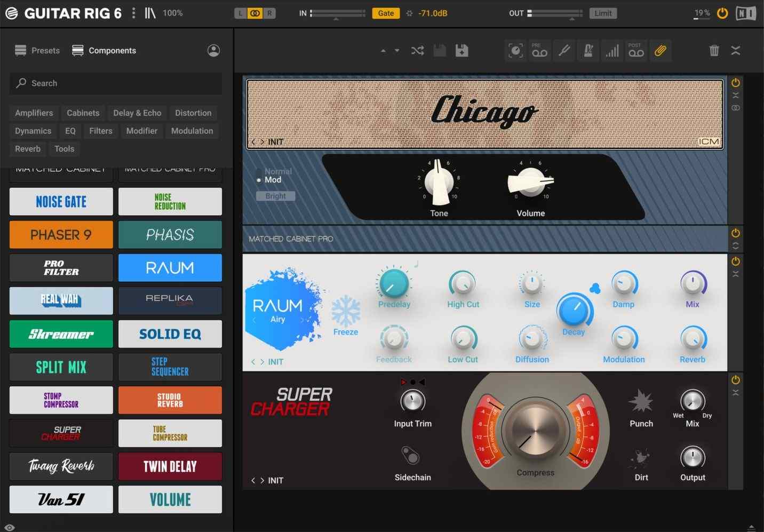764x532 pixels.
Task: Select the Delay & Echo category filter
Action: 137,113
